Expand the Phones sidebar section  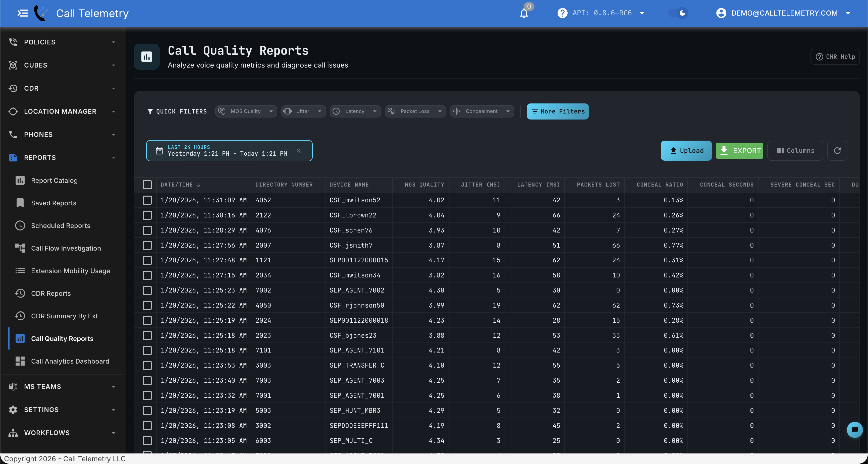[62, 134]
